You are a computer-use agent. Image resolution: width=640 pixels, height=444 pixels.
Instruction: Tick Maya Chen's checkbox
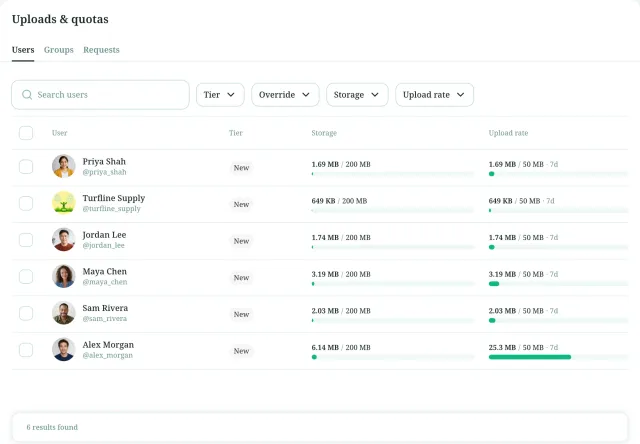point(26,277)
